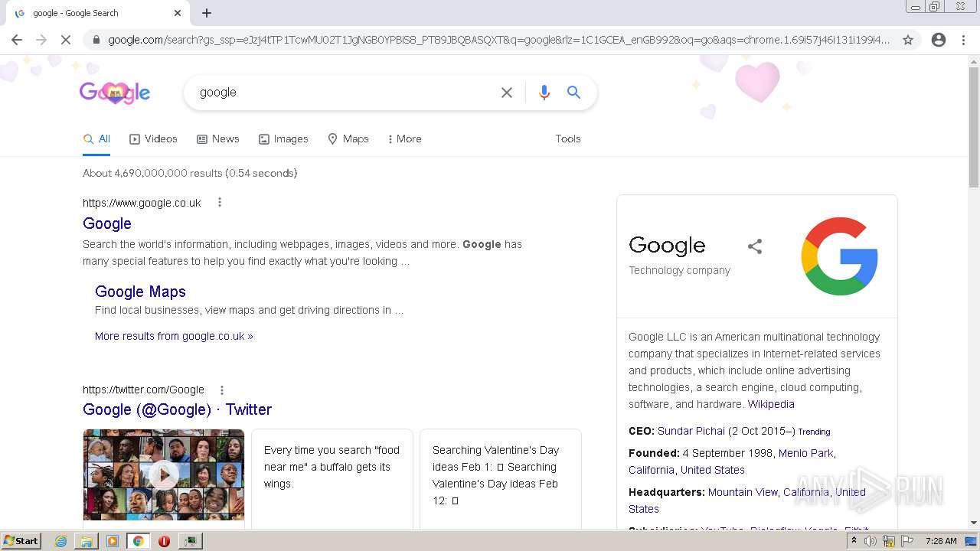
Task: Open the Chrome three-dot menu
Action: (x=963, y=40)
